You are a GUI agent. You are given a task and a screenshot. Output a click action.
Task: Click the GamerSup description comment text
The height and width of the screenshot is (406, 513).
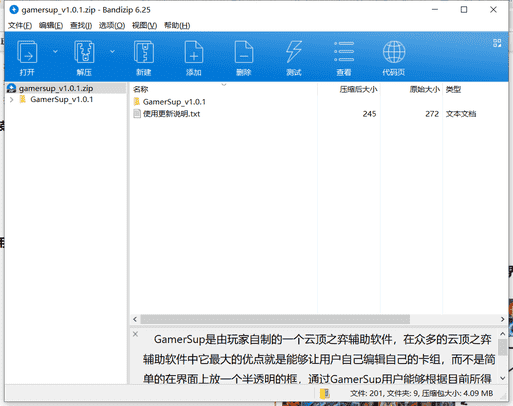click(x=319, y=359)
